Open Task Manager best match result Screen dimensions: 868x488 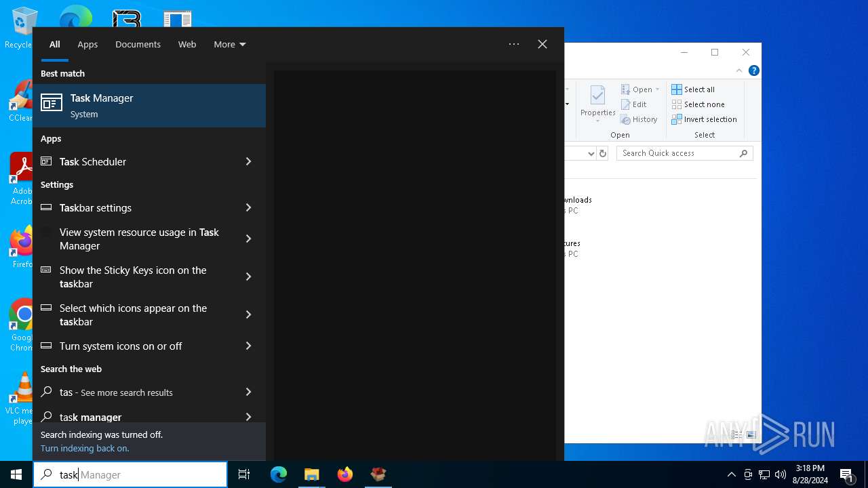click(149, 106)
